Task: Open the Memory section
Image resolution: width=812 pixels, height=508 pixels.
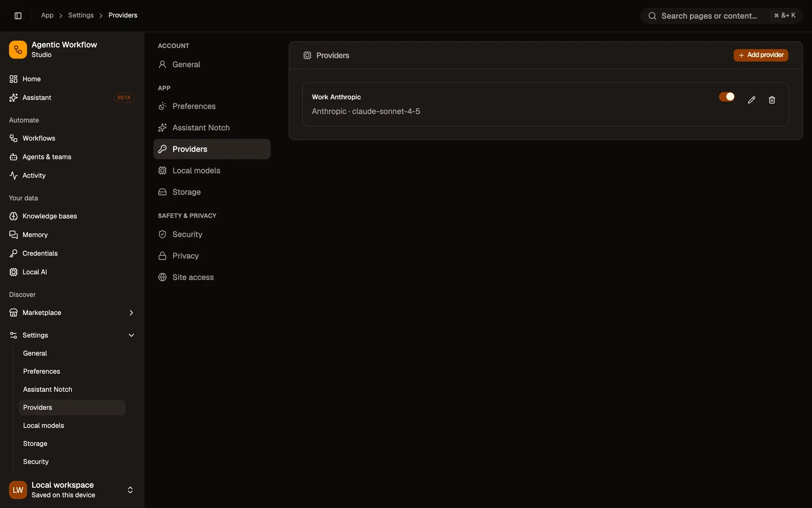Action: pyautogui.click(x=72, y=235)
